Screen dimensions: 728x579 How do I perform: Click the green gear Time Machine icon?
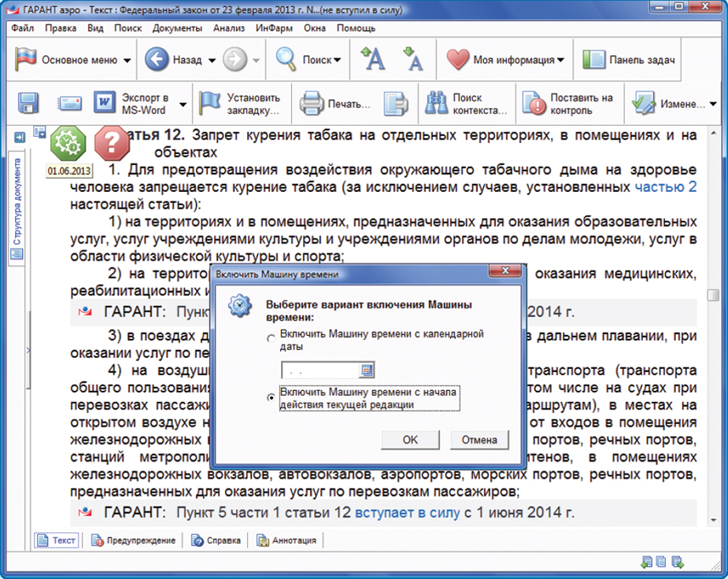click(68, 142)
